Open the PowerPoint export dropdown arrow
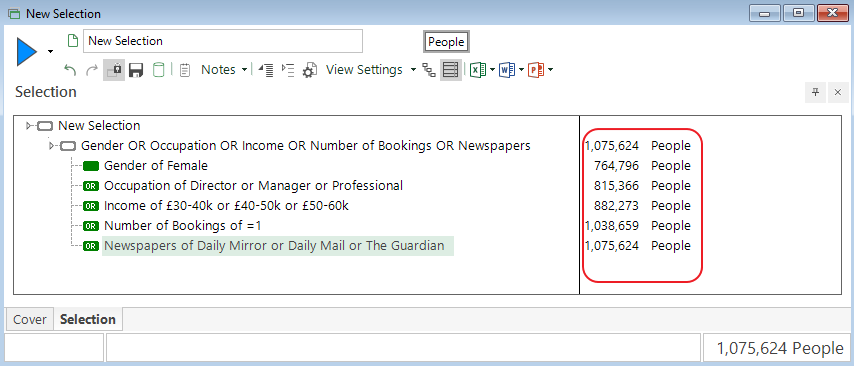This screenshot has height=366, width=854. [551, 70]
